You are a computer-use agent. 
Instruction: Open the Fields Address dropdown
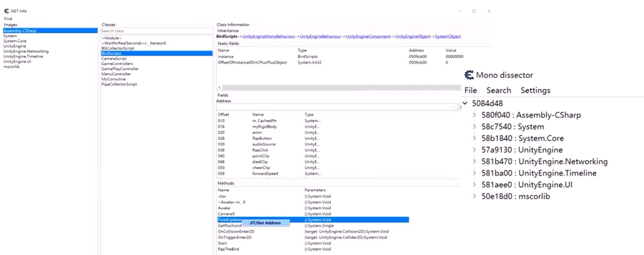[454, 107]
